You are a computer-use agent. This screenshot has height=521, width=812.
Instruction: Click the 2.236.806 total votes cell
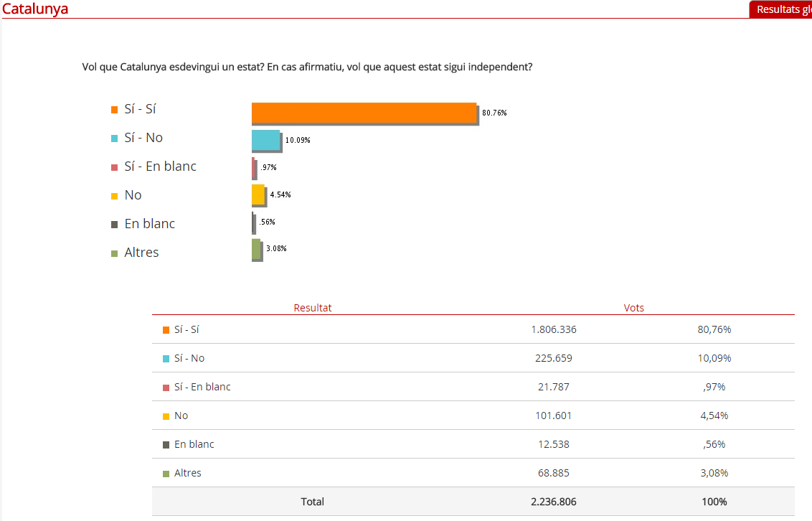coord(553,502)
